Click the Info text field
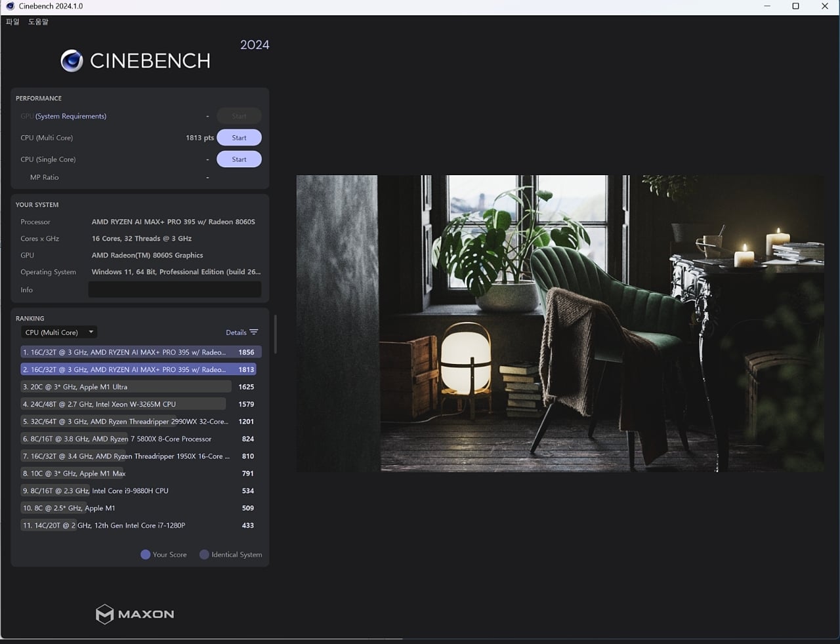Image resolution: width=840 pixels, height=644 pixels. click(x=175, y=289)
